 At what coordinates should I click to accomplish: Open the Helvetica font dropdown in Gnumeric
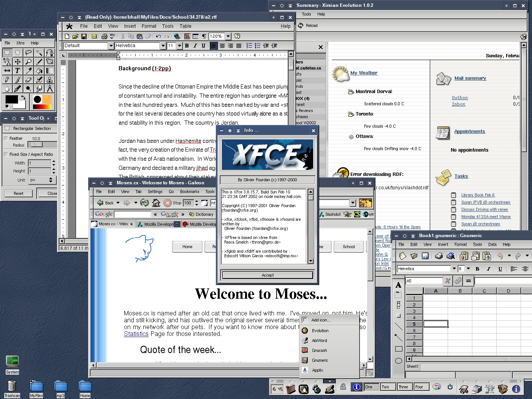coord(454,269)
